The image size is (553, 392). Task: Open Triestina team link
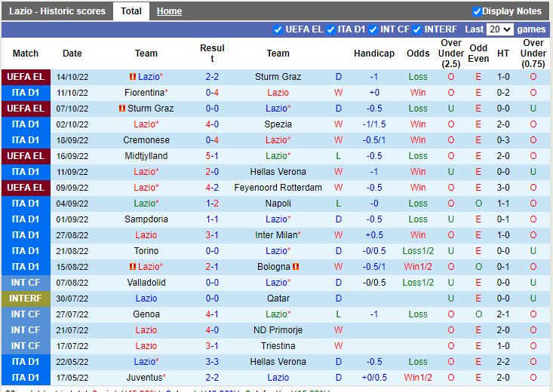[278, 346]
